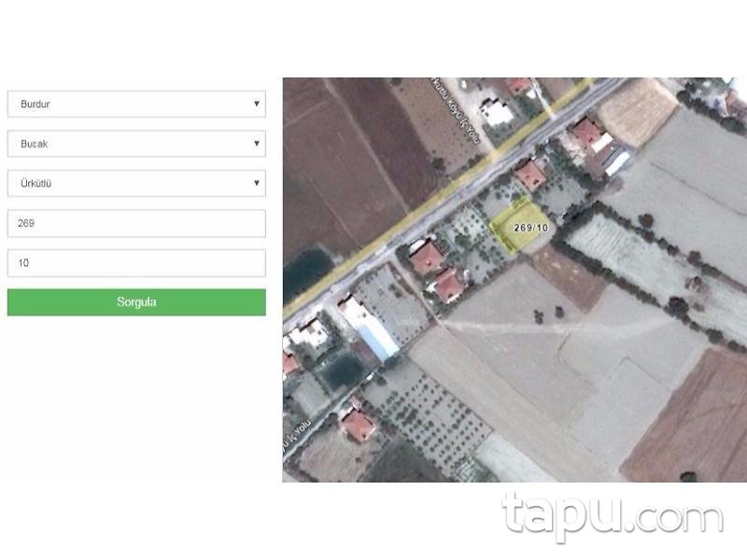Expand the Bucak district dropdown
747x560 pixels.
coord(134,144)
